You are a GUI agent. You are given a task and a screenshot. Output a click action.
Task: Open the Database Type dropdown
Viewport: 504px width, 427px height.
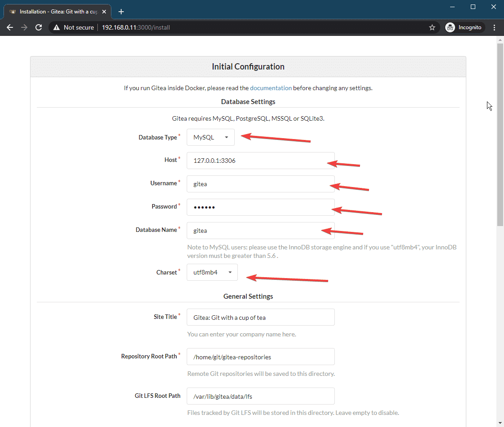pos(210,137)
